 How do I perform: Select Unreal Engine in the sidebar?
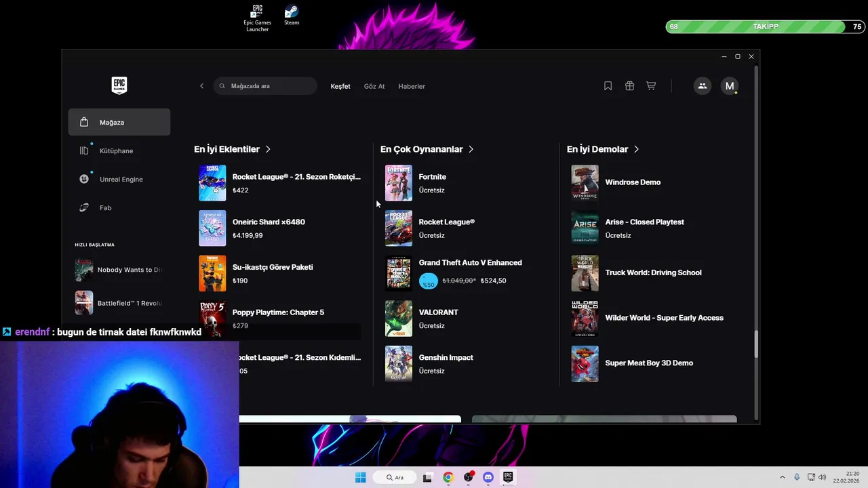tap(119, 179)
